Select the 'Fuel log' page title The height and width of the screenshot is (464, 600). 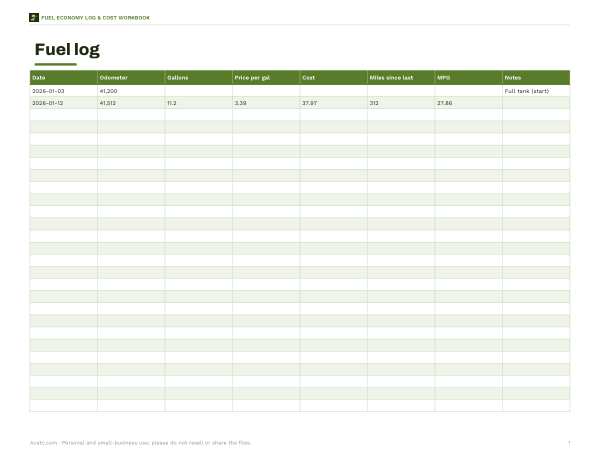coord(67,50)
